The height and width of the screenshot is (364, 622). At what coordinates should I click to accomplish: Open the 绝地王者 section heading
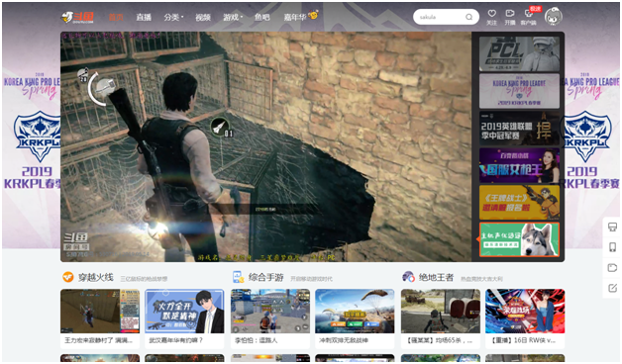(436, 277)
